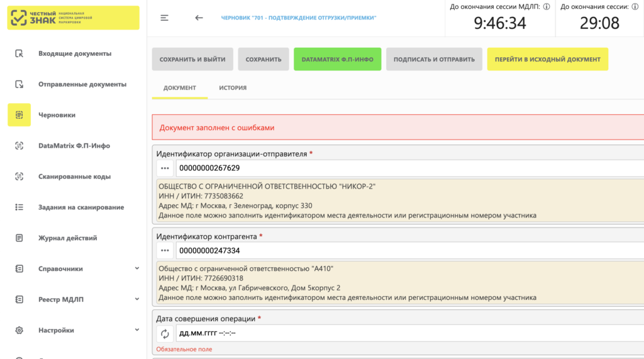
Task: Click the MDLP session info icon
Action: [546, 7]
